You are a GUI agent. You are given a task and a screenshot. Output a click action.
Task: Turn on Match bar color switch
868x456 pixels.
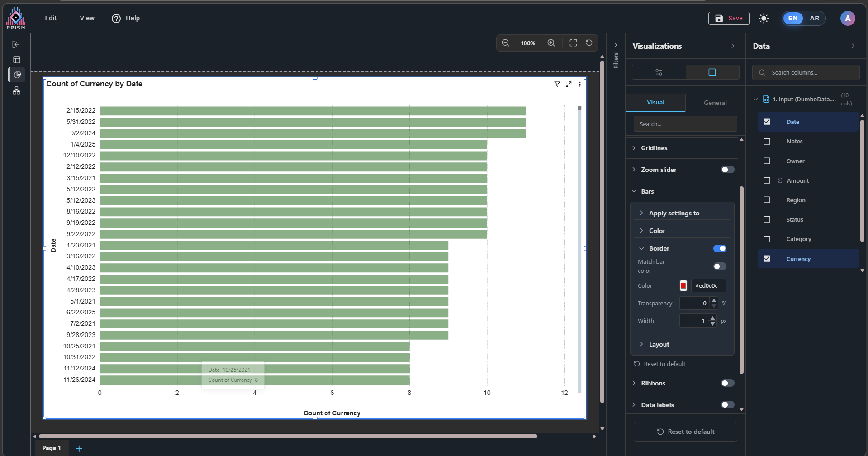[719, 266]
